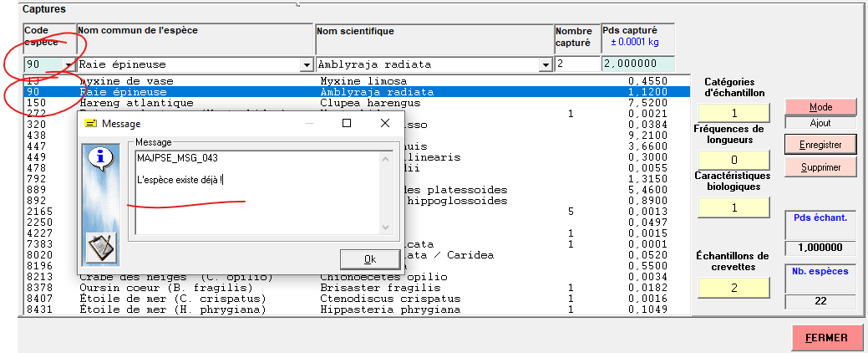Select the Hareng atlantique row
Screen dimensions: 868x353
[x=357, y=103]
